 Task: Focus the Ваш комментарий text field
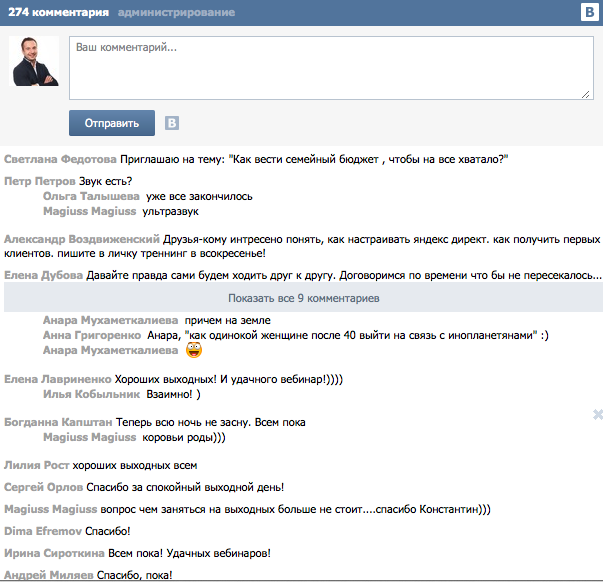[x=331, y=68]
